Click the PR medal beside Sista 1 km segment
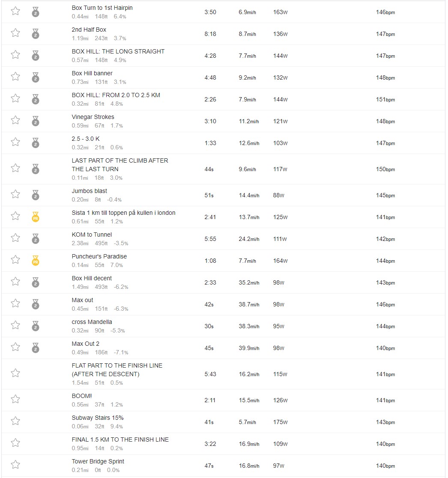The width and height of the screenshot is (448, 478). point(36,217)
